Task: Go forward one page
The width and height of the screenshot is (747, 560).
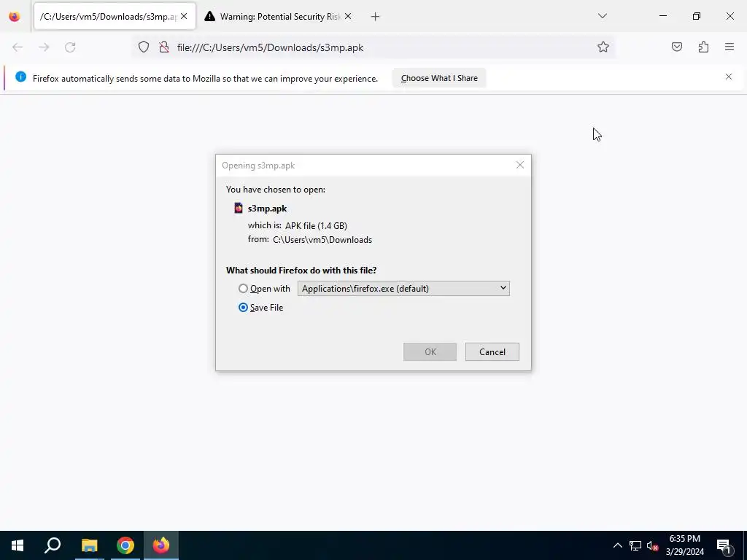Action: point(44,47)
